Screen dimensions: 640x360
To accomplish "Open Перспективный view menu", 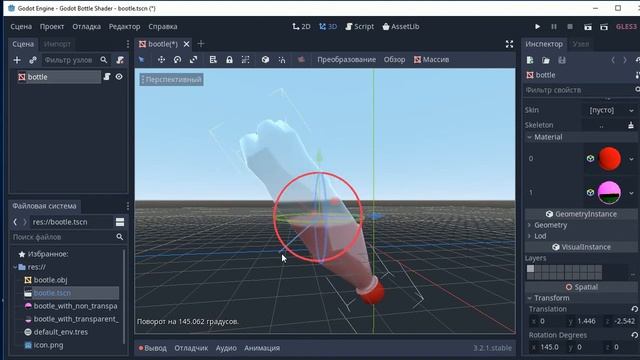I will click(171, 80).
